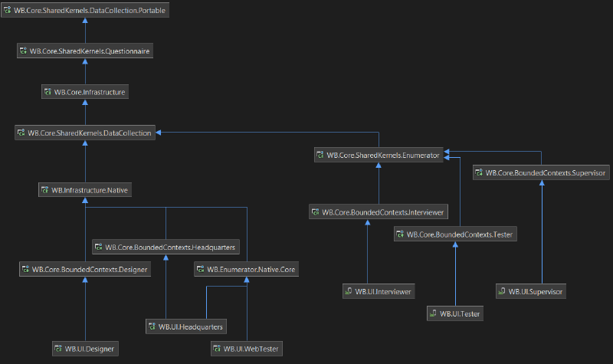Click the project icon on WB.UI.Interviewer node
Image resolution: width=613 pixels, height=364 pixels.
[349, 291]
